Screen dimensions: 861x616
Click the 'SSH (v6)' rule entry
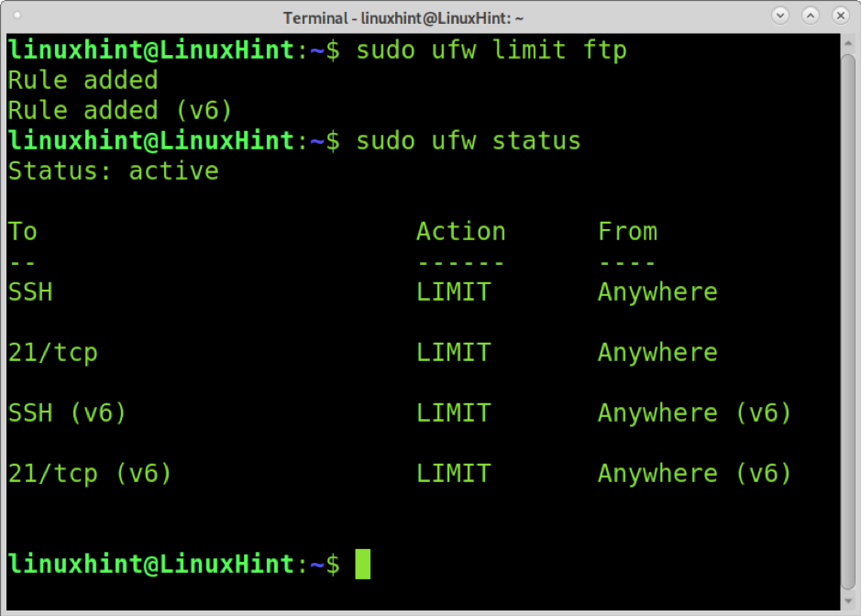67,412
